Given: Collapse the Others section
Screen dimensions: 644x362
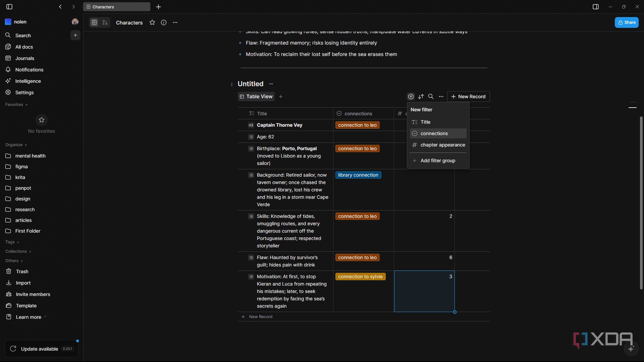Looking at the screenshot, I should pyautogui.click(x=14, y=261).
